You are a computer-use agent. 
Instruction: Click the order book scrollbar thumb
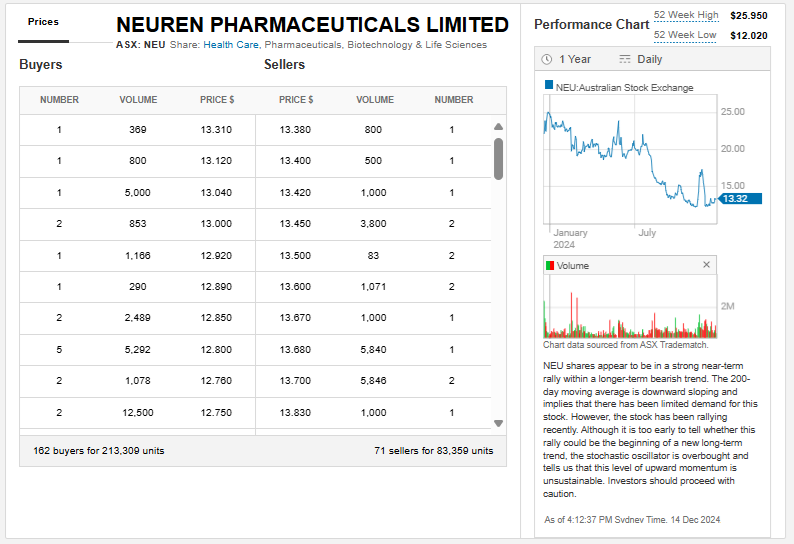click(498, 158)
